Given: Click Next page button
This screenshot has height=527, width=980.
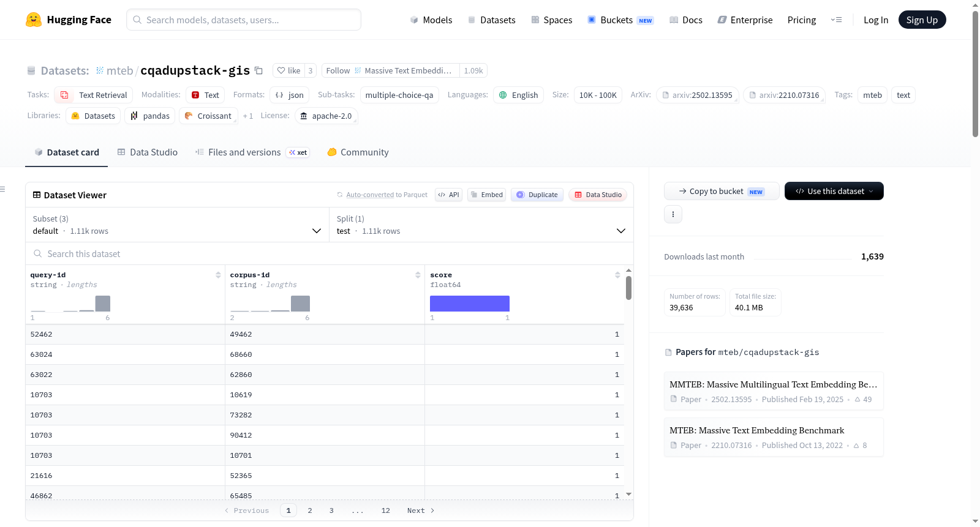Looking at the screenshot, I should [x=421, y=510].
